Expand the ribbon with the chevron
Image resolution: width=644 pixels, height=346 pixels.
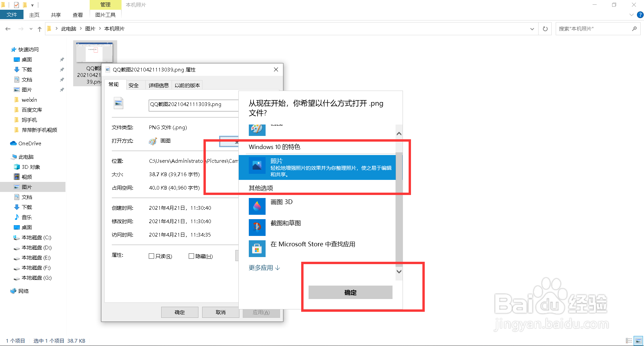tap(631, 15)
